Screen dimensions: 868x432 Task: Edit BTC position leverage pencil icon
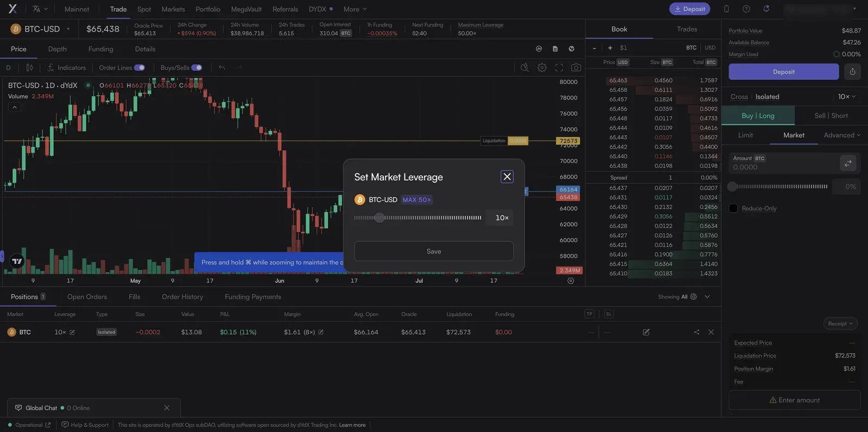pyautogui.click(x=72, y=332)
